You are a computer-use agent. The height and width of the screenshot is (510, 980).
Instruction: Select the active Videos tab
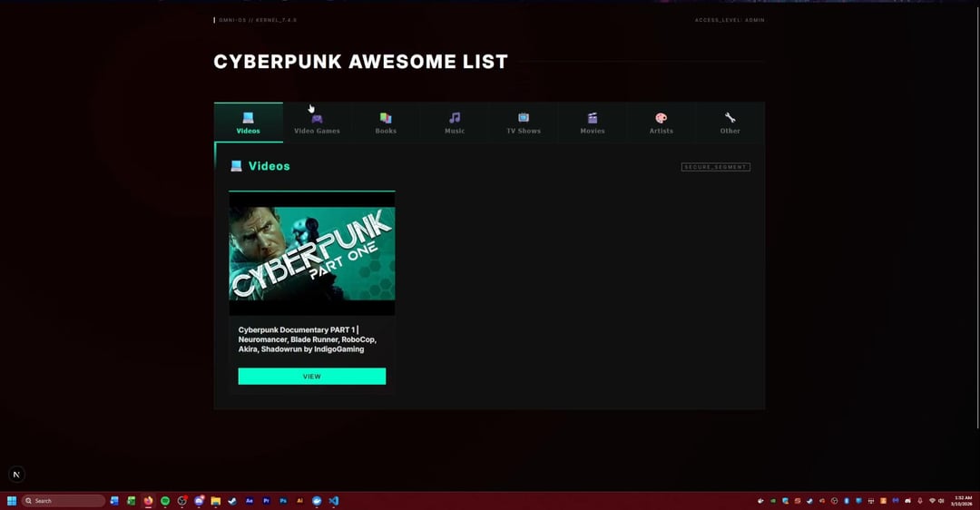click(248, 123)
